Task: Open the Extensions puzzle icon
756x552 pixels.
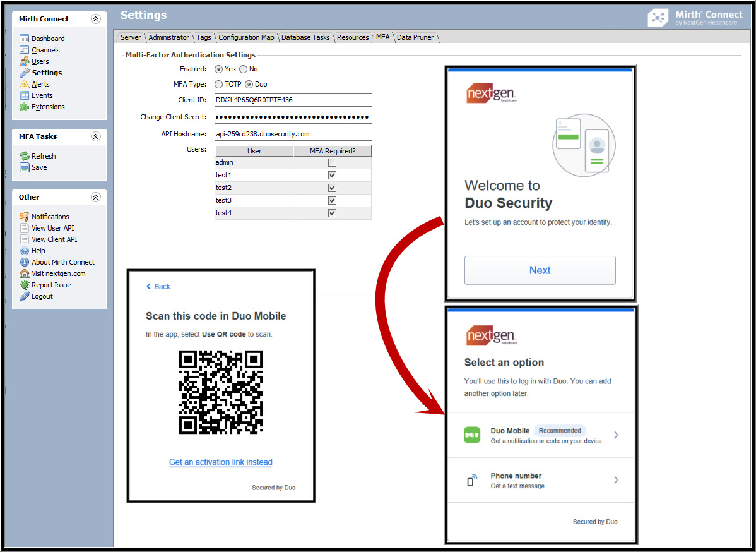Action: pos(25,107)
